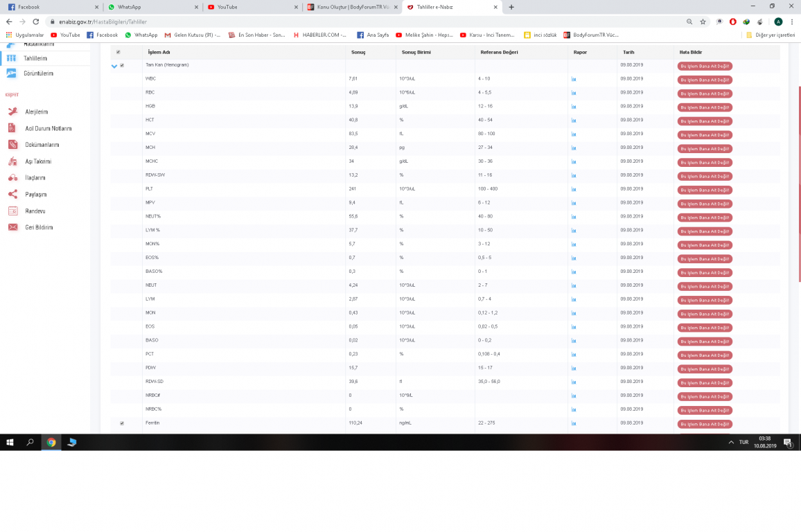The height and width of the screenshot is (532, 801).
Task: Open Windows taskbar search
Action: click(30, 442)
